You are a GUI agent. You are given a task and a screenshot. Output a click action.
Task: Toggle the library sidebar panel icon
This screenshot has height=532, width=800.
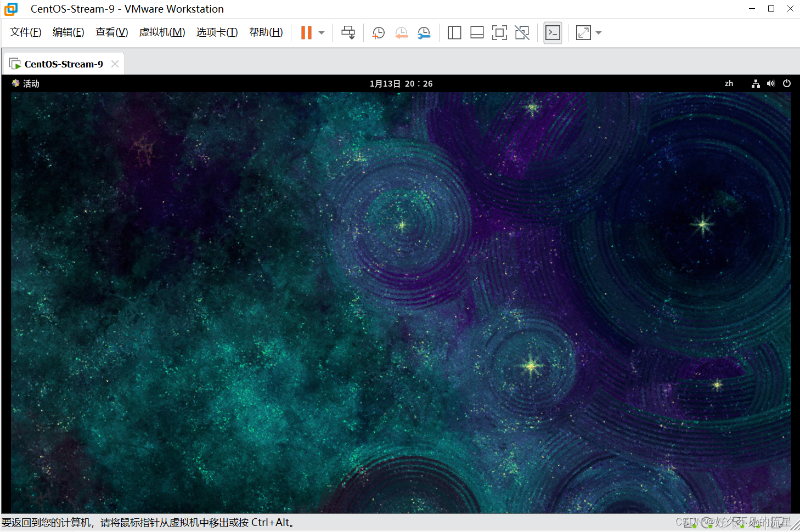pyautogui.click(x=454, y=33)
